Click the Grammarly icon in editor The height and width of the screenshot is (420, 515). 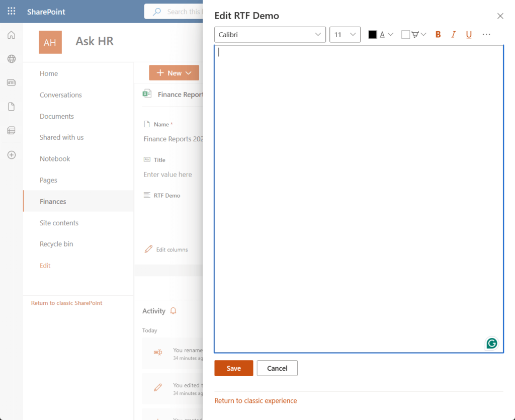(492, 344)
